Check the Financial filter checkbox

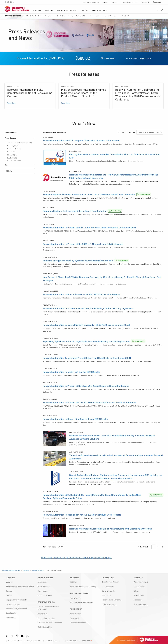click(x=6, y=155)
